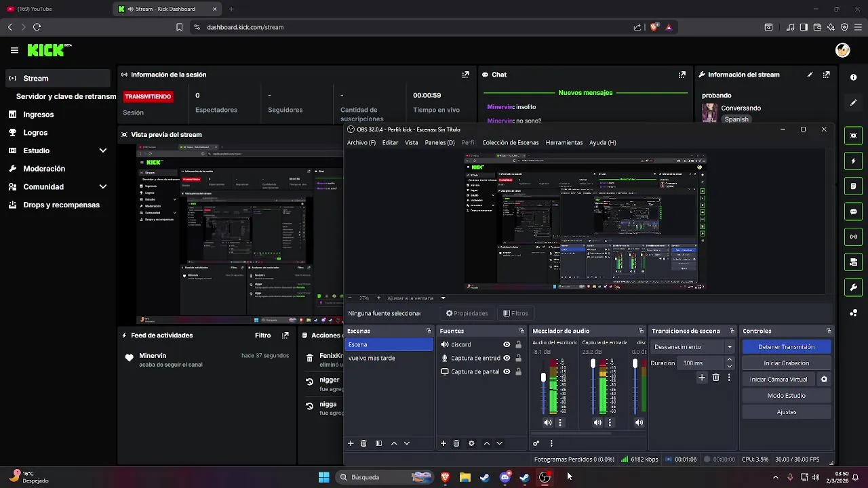Open OBS Ajustes button
Viewport: 868px width, 488px height.
point(786,412)
